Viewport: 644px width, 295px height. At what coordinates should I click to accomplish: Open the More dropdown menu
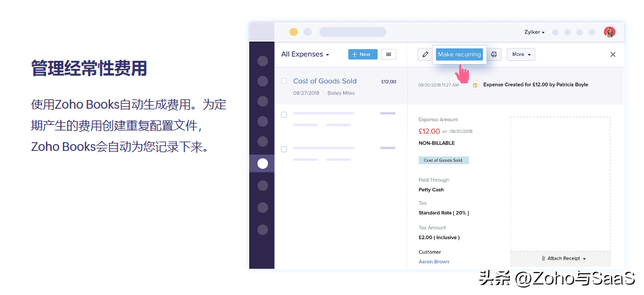[x=521, y=54]
